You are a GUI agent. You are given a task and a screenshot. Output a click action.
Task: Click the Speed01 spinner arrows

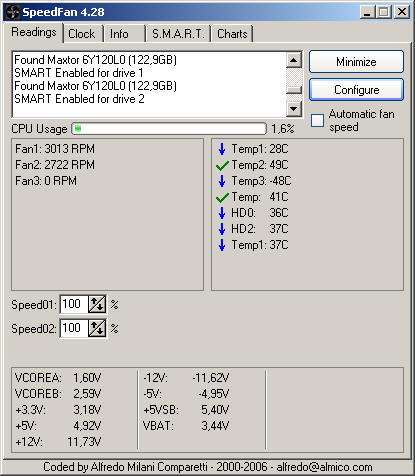[x=97, y=304]
